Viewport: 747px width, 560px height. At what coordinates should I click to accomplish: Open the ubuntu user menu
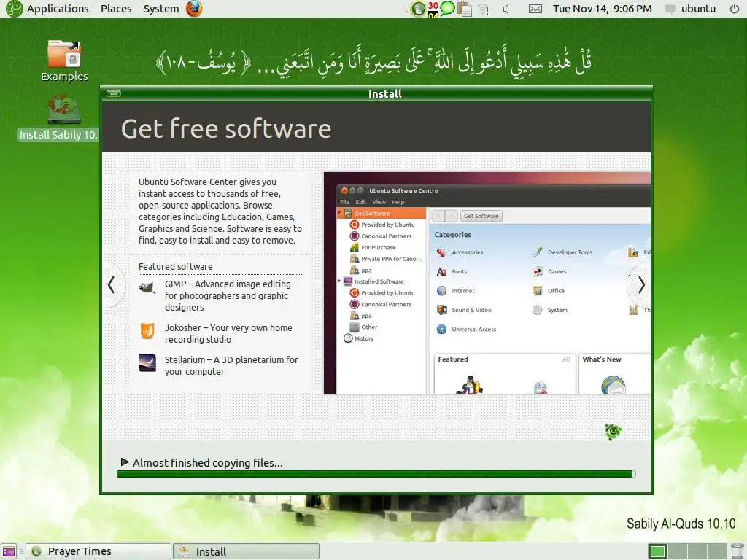coord(698,9)
